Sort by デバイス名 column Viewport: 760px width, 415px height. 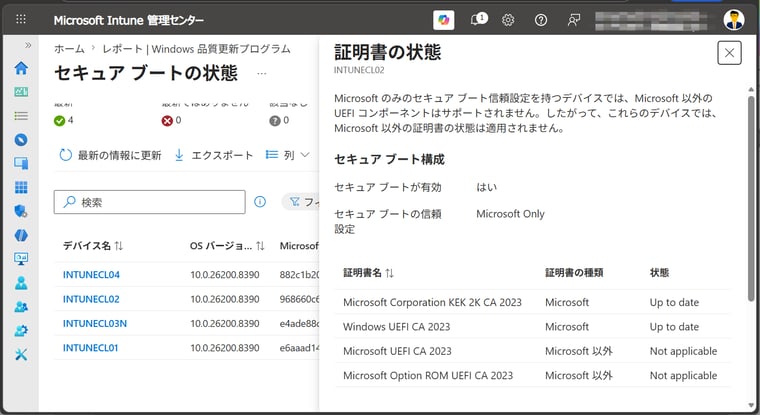(x=93, y=246)
